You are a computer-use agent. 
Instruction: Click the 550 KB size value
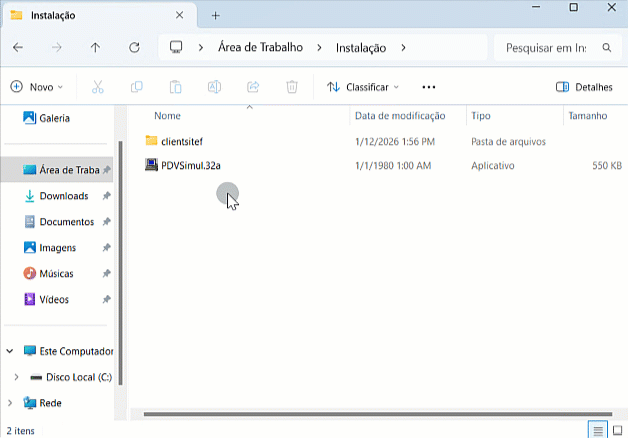[607, 165]
